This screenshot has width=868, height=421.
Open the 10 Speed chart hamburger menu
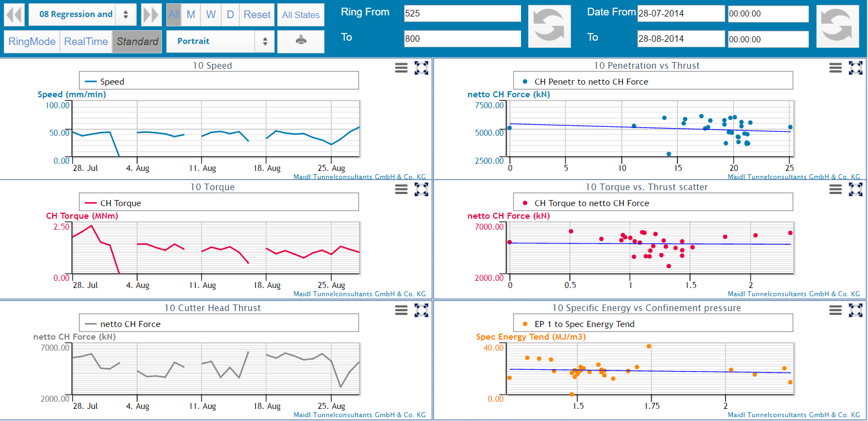401,68
